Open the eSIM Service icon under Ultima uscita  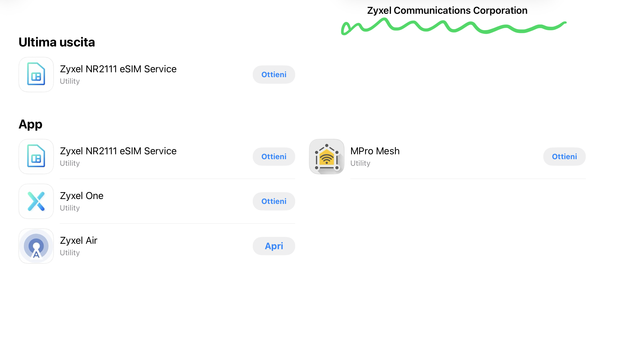(x=36, y=75)
